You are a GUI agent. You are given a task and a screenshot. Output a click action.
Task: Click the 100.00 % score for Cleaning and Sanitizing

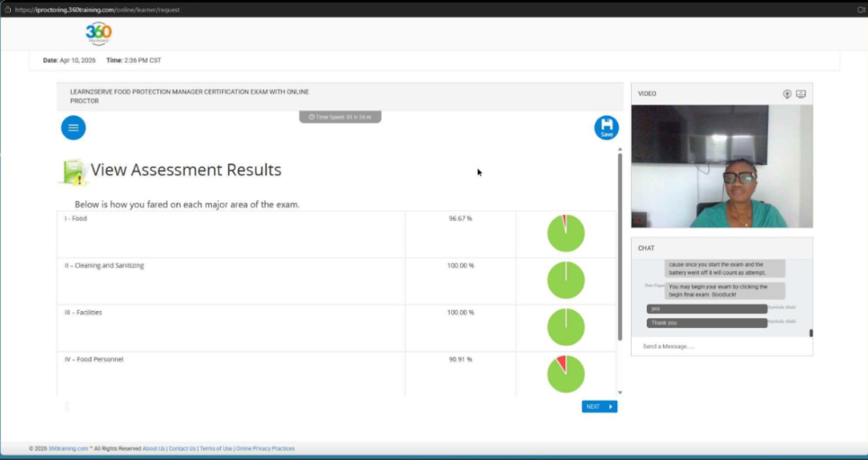tap(461, 266)
